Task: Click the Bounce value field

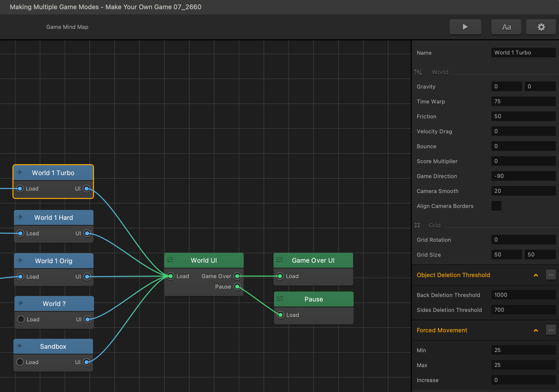Action: (x=523, y=146)
